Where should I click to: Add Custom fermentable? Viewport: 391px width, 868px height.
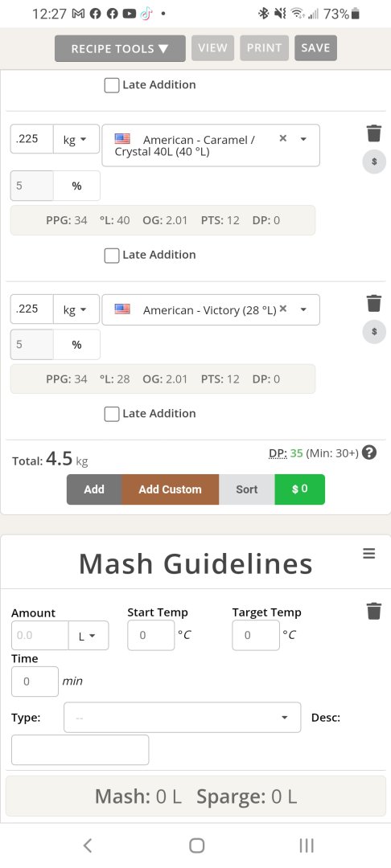(170, 489)
